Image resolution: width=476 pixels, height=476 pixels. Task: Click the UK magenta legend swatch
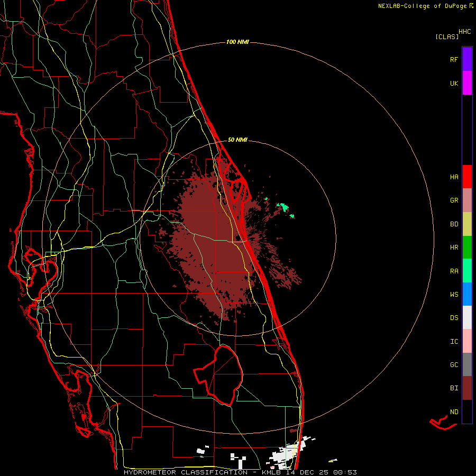click(x=467, y=83)
